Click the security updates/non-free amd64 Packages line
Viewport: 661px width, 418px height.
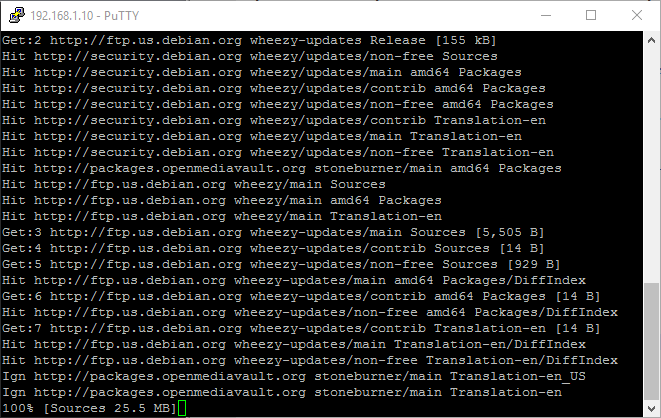click(x=278, y=104)
